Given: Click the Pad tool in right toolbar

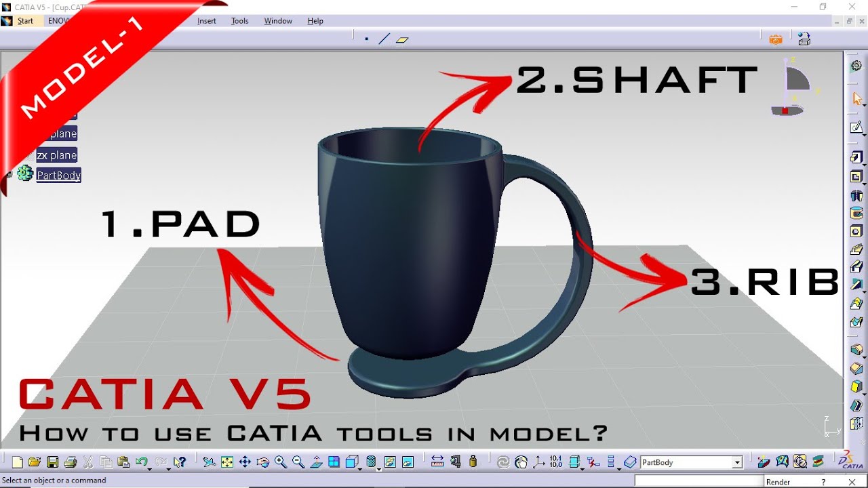Looking at the screenshot, I should point(856,157).
